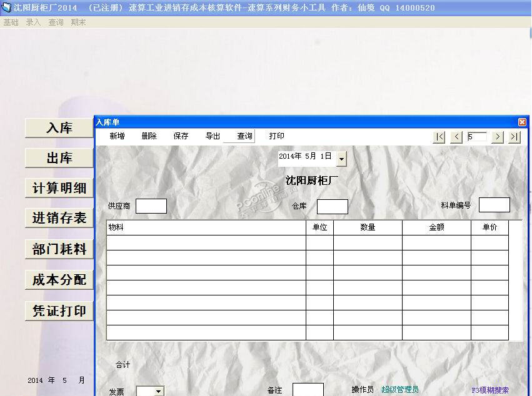Viewport: 532px width, 396px height.
Task: Click the 合计 label
Action: (x=123, y=365)
